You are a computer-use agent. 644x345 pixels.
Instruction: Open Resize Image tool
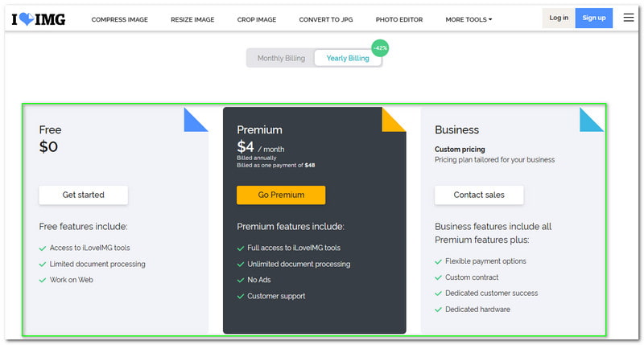(192, 19)
